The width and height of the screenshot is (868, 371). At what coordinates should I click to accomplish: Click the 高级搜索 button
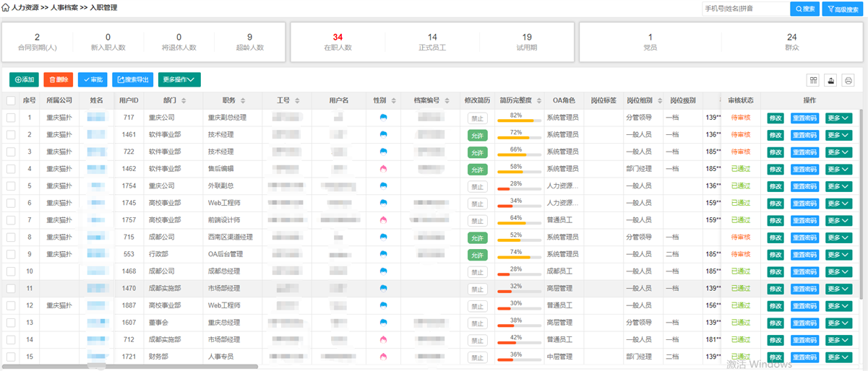point(841,9)
